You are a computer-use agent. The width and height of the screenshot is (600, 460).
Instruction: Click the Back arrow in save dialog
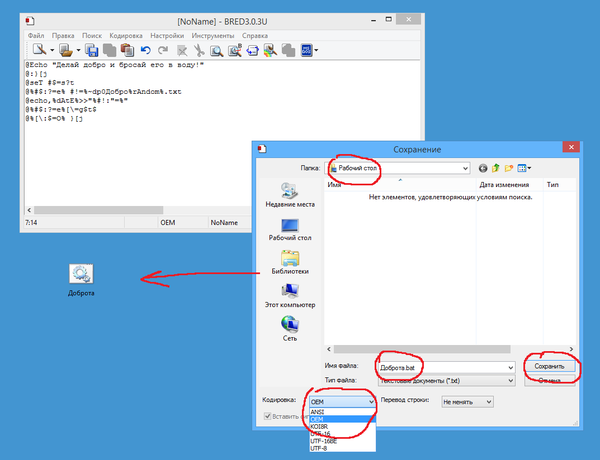pyautogui.click(x=482, y=168)
